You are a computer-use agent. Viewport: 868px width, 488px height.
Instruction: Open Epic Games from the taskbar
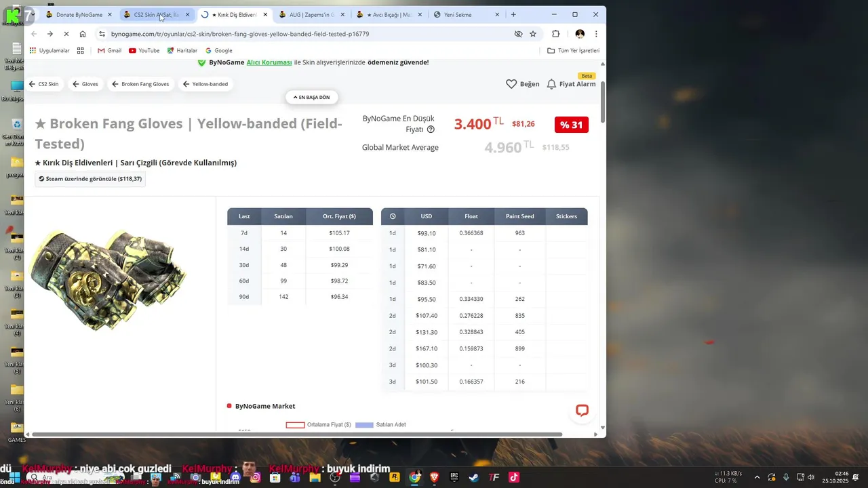click(x=454, y=477)
